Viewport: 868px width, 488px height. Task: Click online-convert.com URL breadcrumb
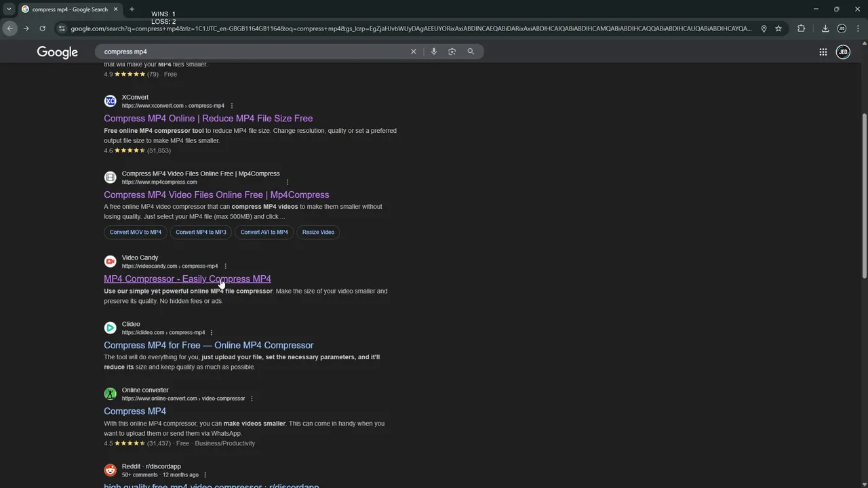click(183, 399)
